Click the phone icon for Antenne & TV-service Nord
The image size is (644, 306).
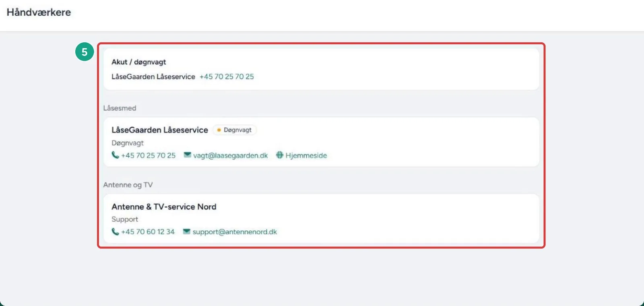115,232
